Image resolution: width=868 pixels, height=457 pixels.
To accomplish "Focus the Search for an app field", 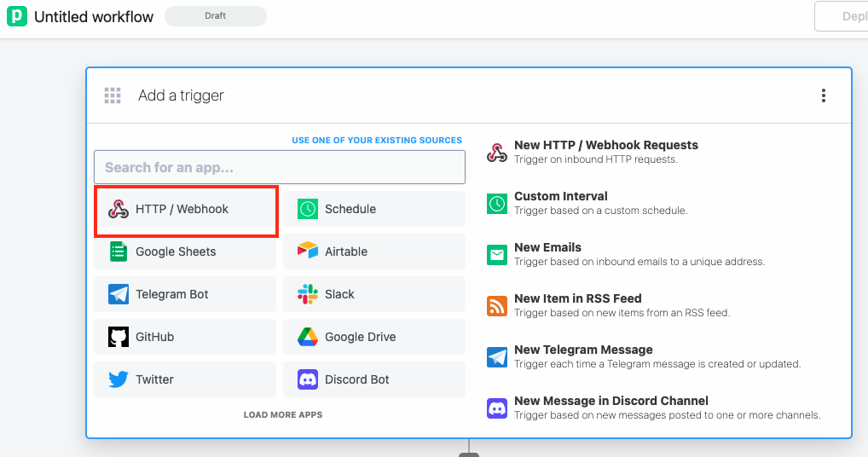I will [x=280, y=167].
